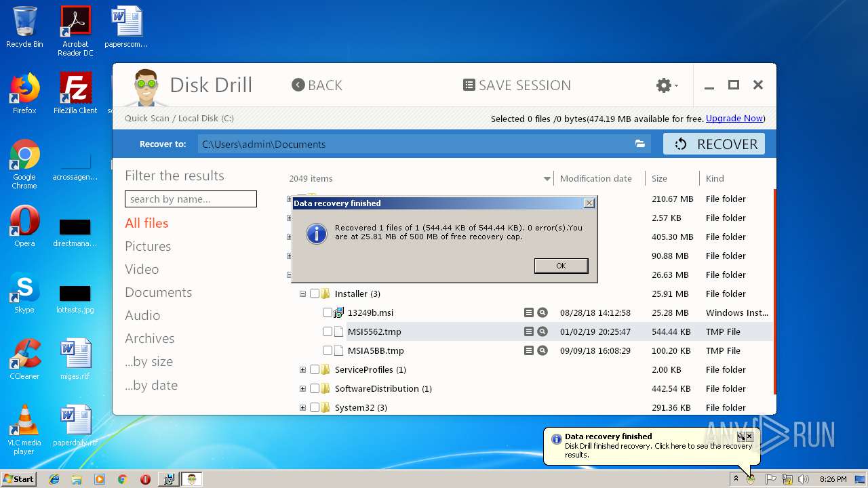
Task: Open Firefox desktop icon
Action: 24,94
